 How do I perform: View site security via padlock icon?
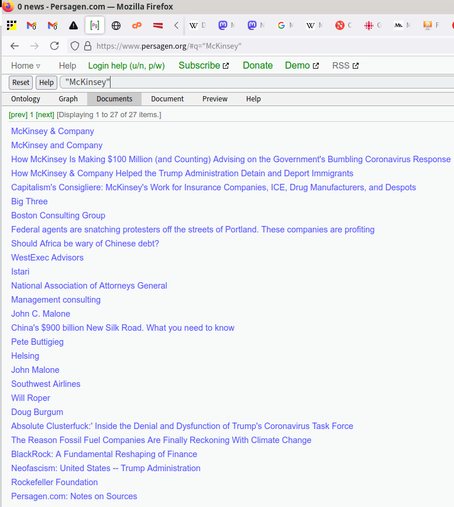(x=88, y=46)
